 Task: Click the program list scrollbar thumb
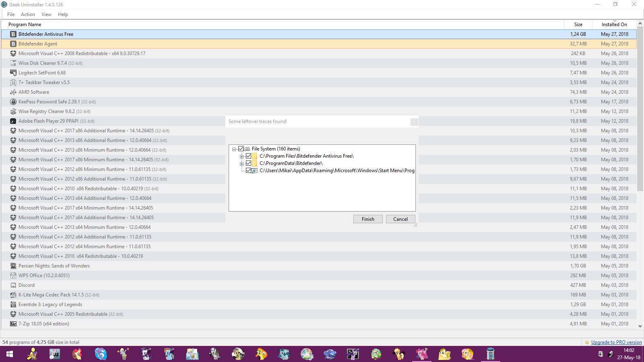[x=640, y=109]
